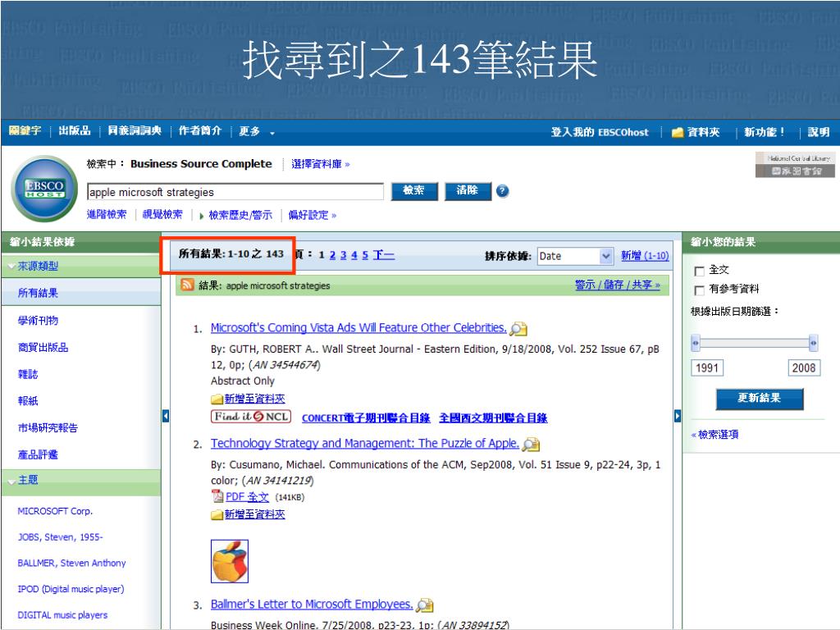The height and width of the screenshot is (630, 840).
Task: Open the search help question-mark icon
Action: [503, 190]
